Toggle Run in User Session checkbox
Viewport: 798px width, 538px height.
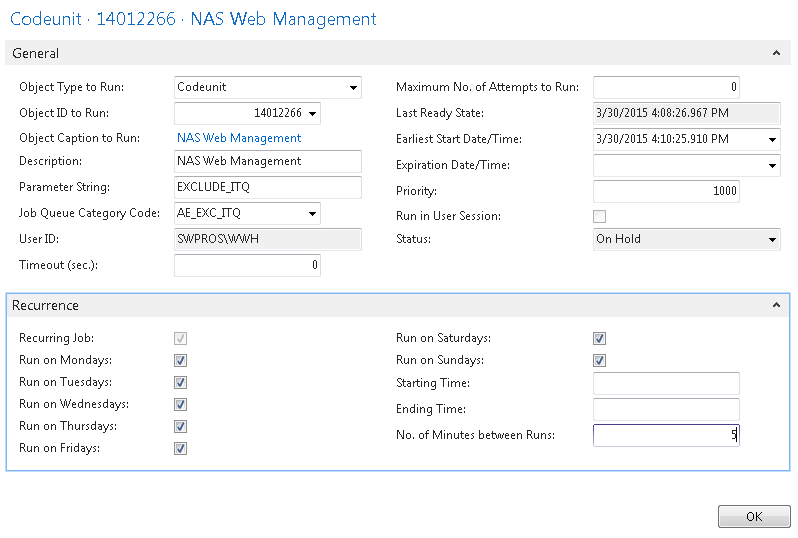600,216
